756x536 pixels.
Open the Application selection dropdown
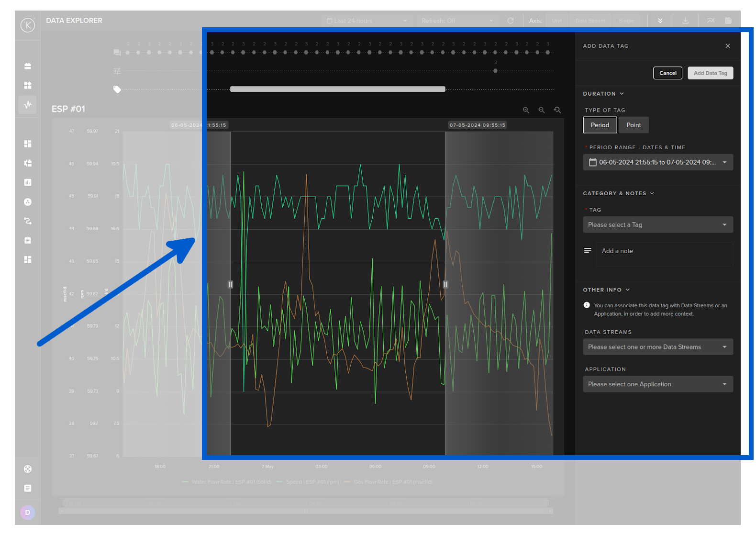tap(657, 384)
